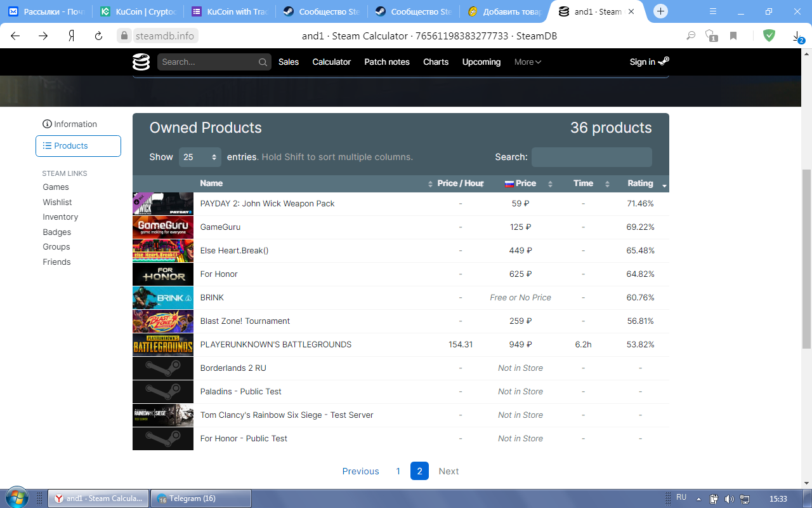Screen dimensions: 812x508
Task: Open Friends Steam link
Action: pos(56,262)
